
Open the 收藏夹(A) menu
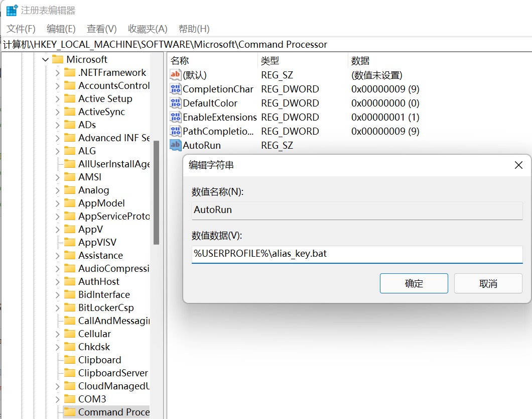coord(148,29)
